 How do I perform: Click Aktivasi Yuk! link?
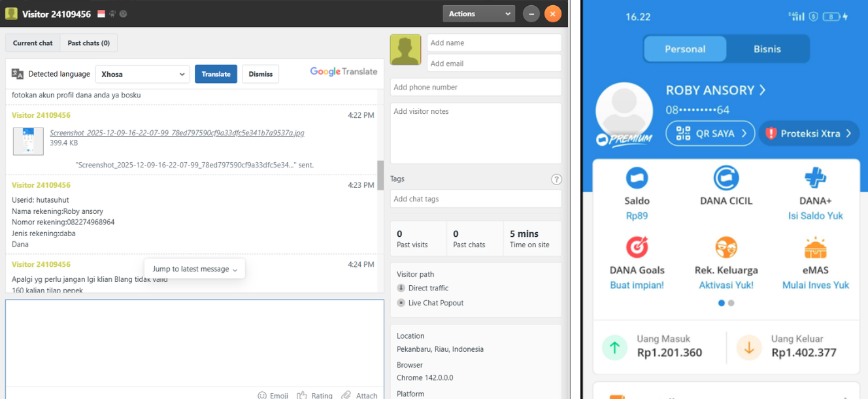coord(726,285)
